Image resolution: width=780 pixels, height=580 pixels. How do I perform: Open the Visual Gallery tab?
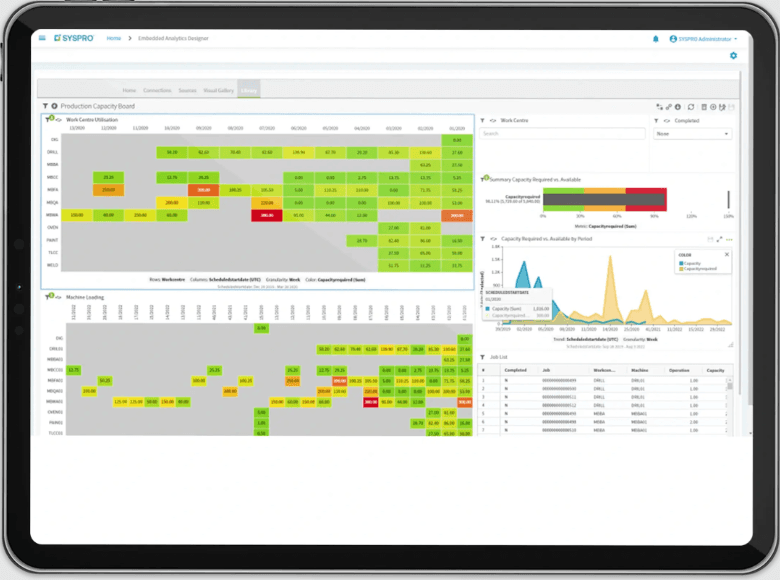click(x=218, y=91)
